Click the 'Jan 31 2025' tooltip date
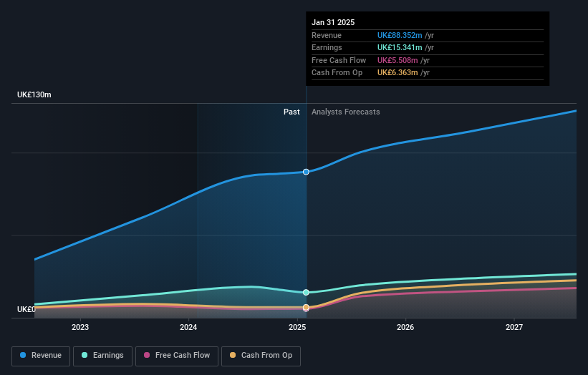 (x=333, y=22)
